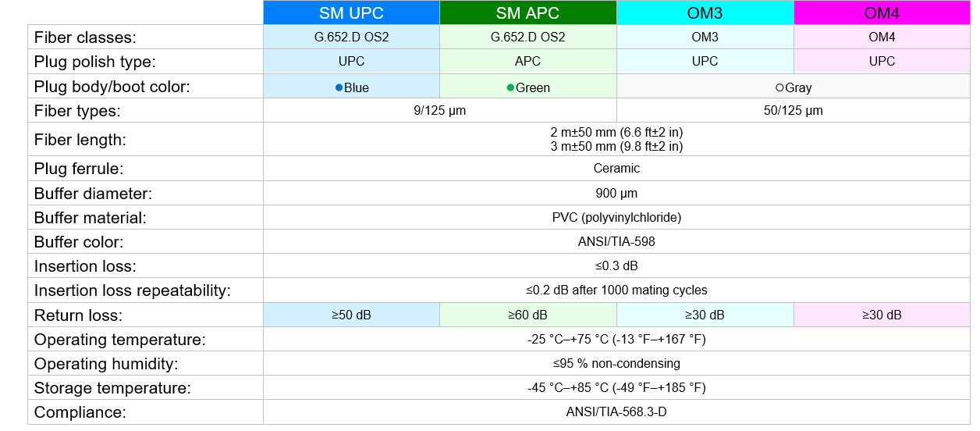Click the Ceramic plug ferrule cell
This screenshot has width=980, height=431.
pyautogui.click(x=616, y=169)
